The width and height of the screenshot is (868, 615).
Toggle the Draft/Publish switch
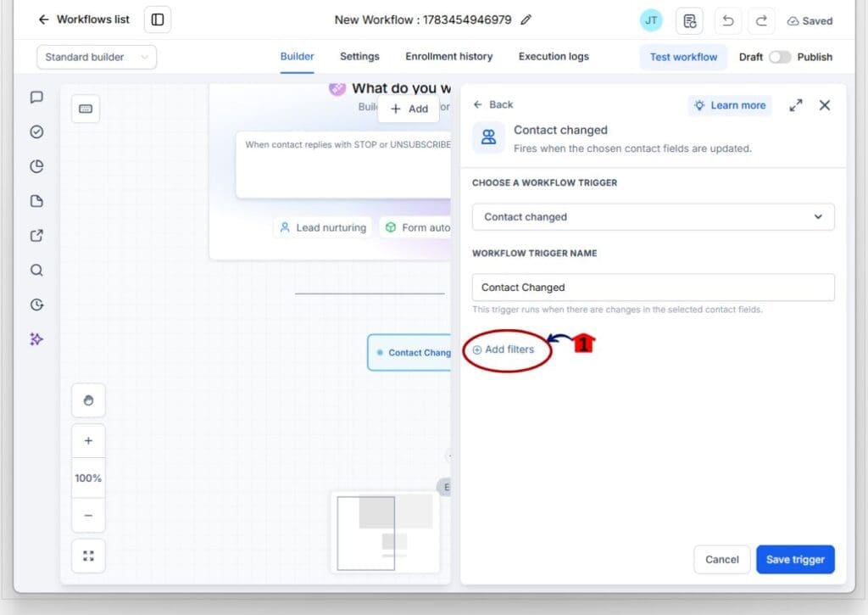pyautogui.click(x=780, y=57)
